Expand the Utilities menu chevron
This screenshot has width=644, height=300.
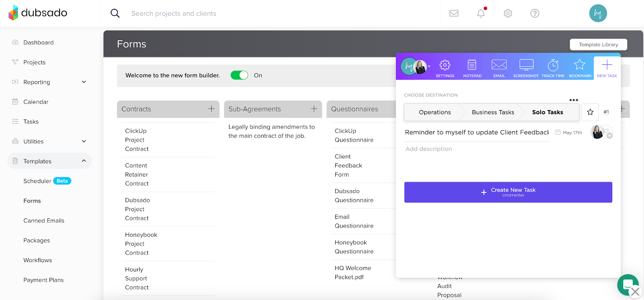click(84, 142)
